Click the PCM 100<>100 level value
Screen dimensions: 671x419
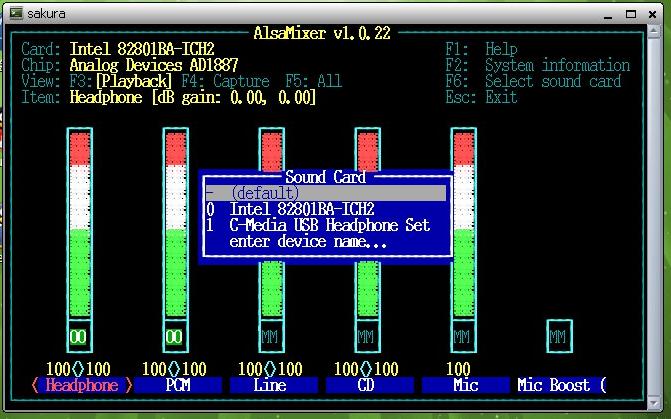174,369
